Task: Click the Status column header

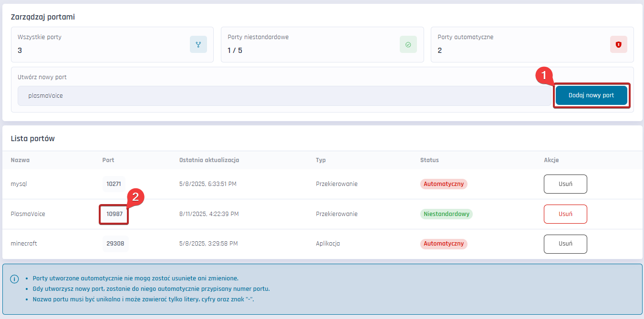Action: (429, 160)
